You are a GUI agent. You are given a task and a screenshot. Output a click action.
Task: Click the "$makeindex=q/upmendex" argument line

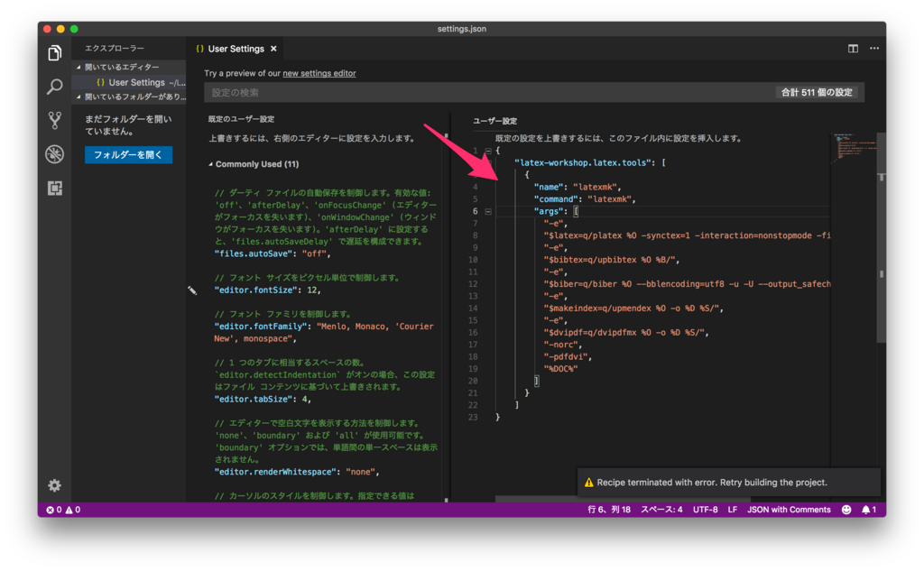coord(633,309)
